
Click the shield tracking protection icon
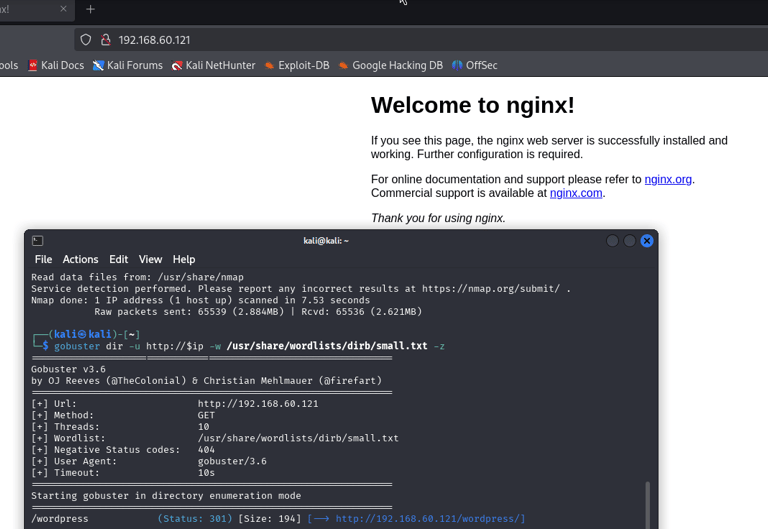[86, 40]
